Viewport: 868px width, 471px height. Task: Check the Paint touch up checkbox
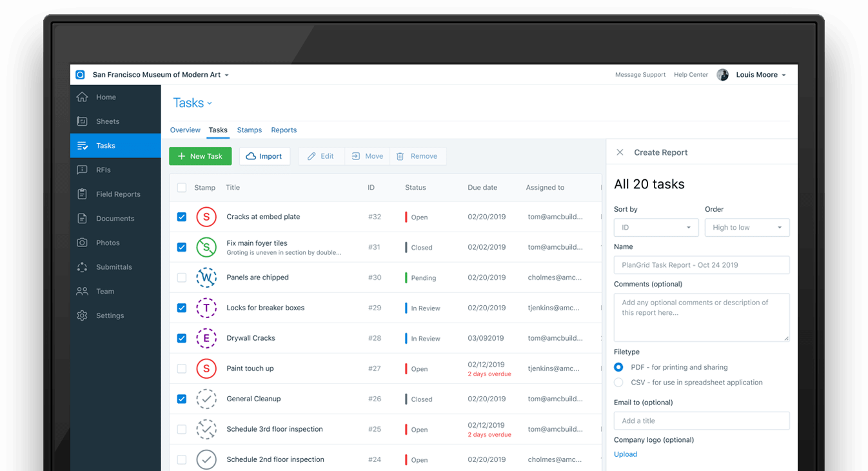tap(182, 368)
